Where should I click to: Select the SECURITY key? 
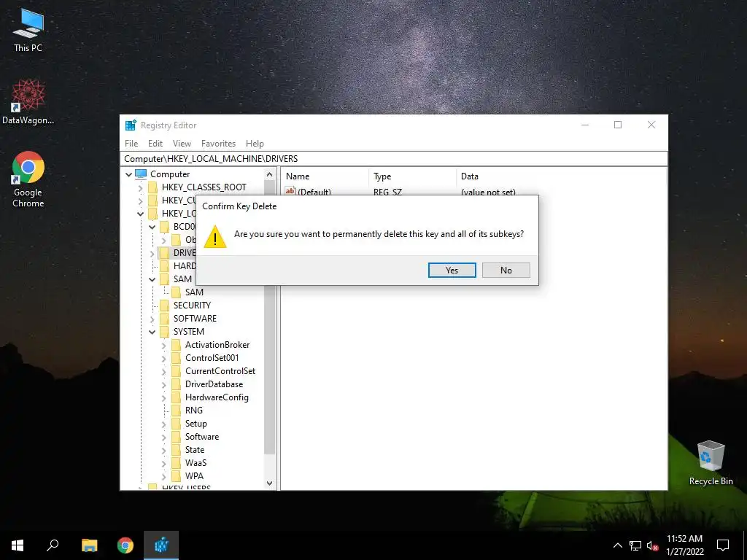[x=192, y=306]
